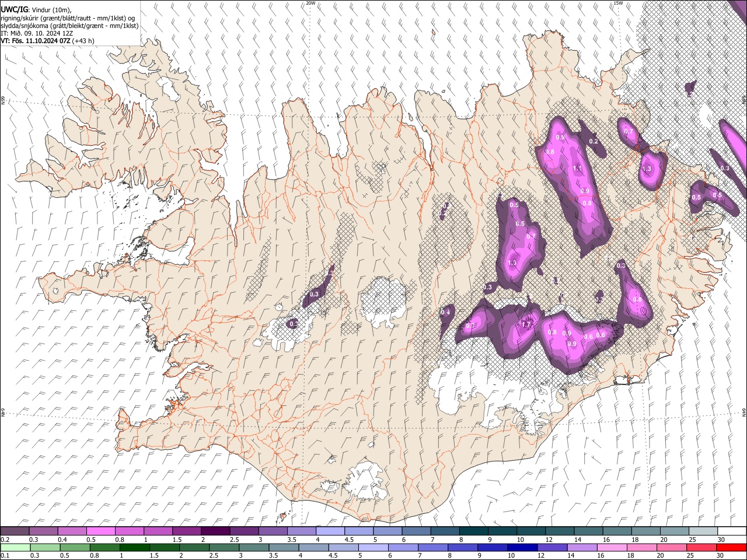The width and height of the screenshot is (747, 560).
Task: Click the "1.1" snowfall value on the map
Action: (578, 168)
